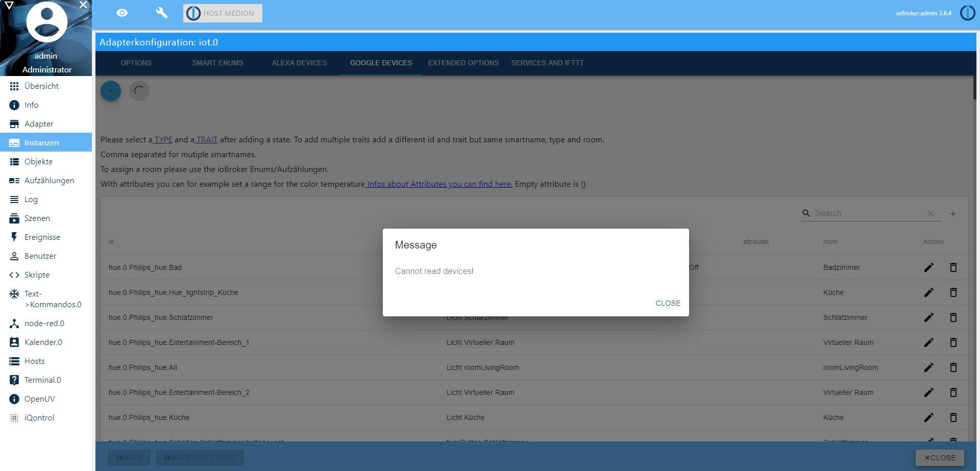The width and height of the screenshot is (980, 471).
Task: Click the HOST MEDION button
Action: click(x=223, y=13)
